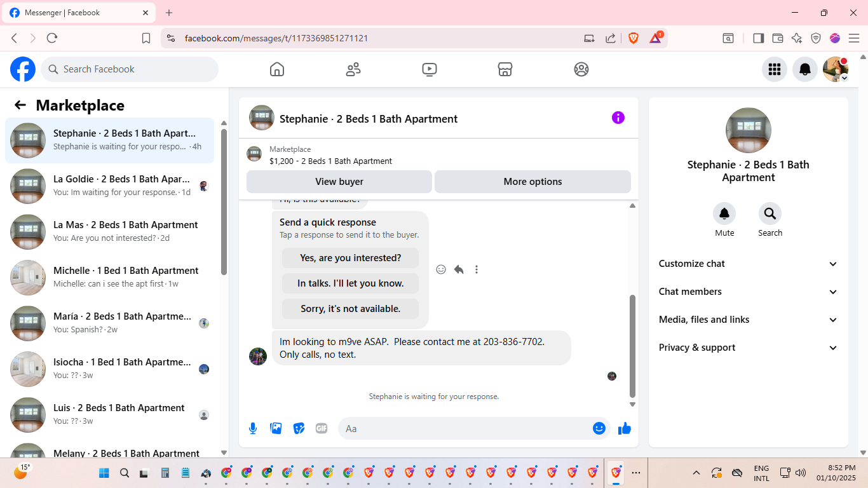The image size is (868, 488).
Task: Open the Luis 2 Beds 1 Bath conversation
Action: coord(109,415)
